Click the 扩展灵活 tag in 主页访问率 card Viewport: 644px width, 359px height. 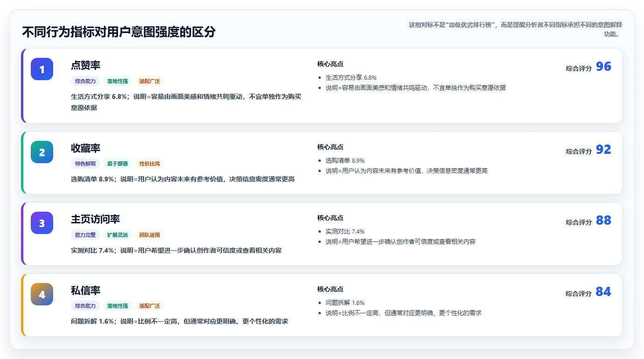coord(118,235)
